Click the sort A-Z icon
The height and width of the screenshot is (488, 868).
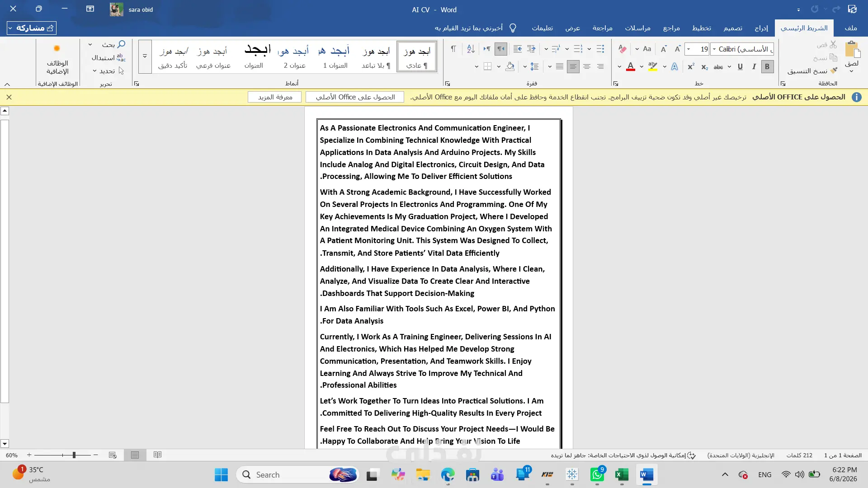coord(471,49)
